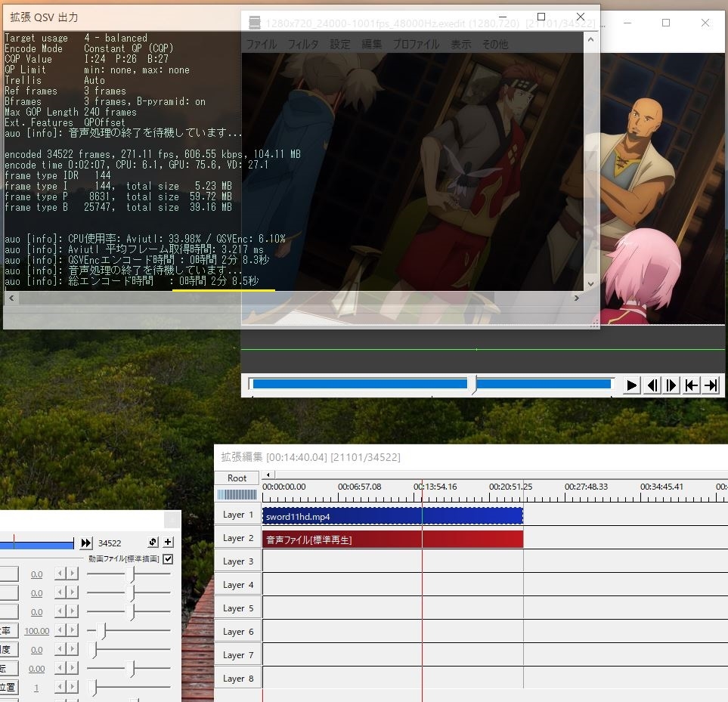Click the 00:27:48.33 mark on timeline ruler
The width and height of the screenshot is (728, 702).
point(586,487)
